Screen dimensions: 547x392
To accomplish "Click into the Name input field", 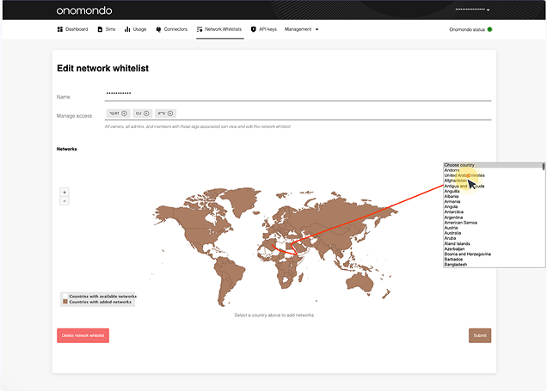I will 298,94.
